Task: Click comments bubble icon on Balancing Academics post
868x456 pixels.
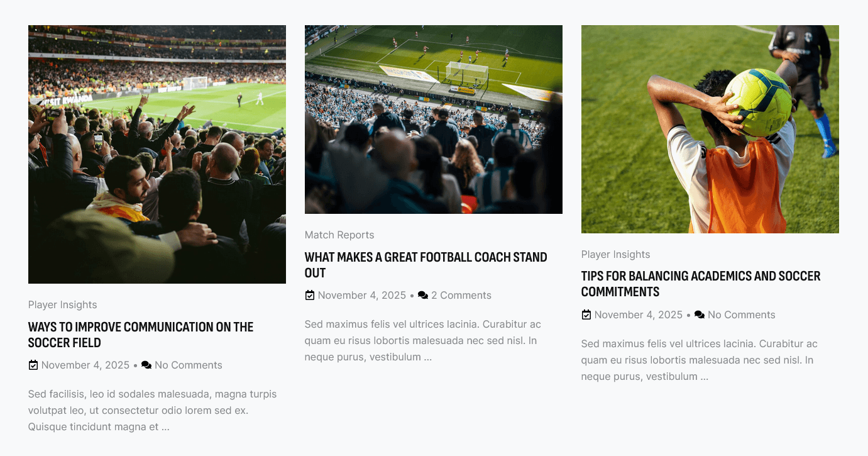Action: click(700, 314)
